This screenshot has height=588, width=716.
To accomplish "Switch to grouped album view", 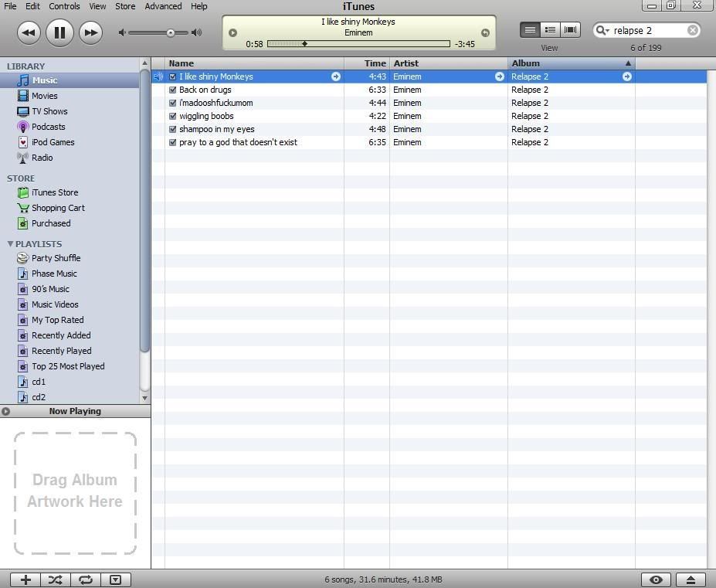I will coord(550,30).
